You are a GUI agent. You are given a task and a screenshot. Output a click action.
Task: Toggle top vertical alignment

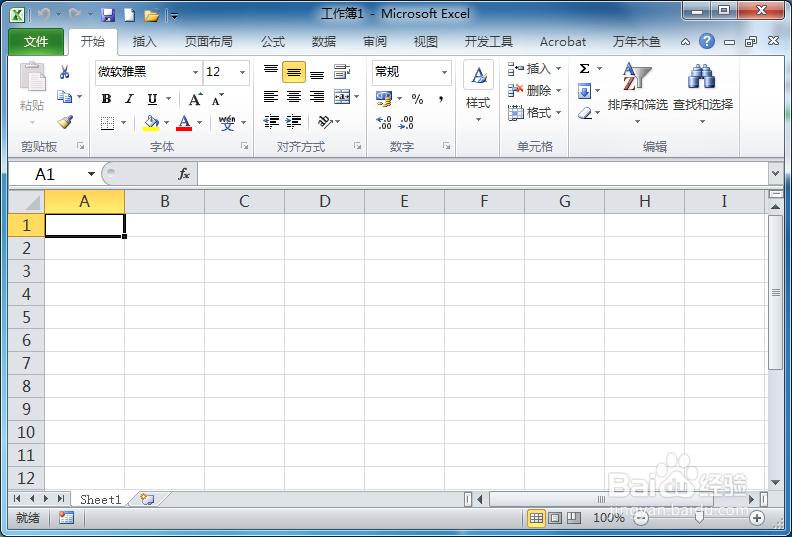tap(271, 72)
